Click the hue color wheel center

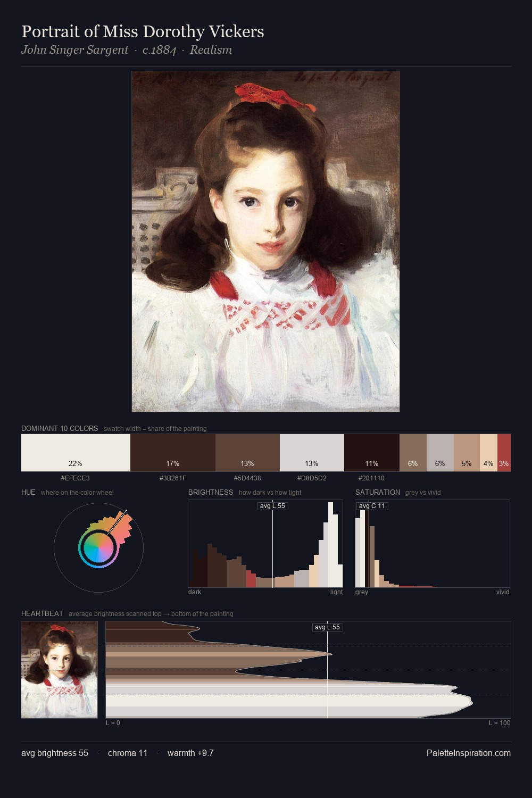coord(98,547)
